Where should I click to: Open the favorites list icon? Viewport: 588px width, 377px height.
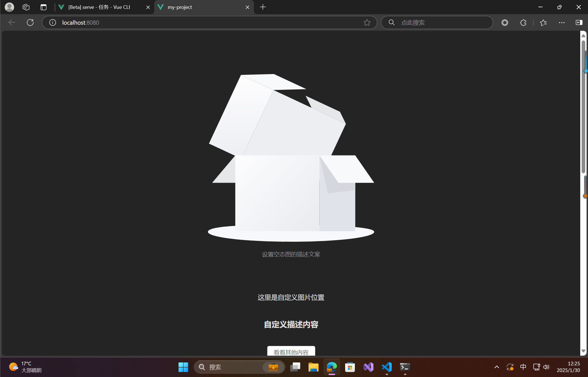coord(543,22)
